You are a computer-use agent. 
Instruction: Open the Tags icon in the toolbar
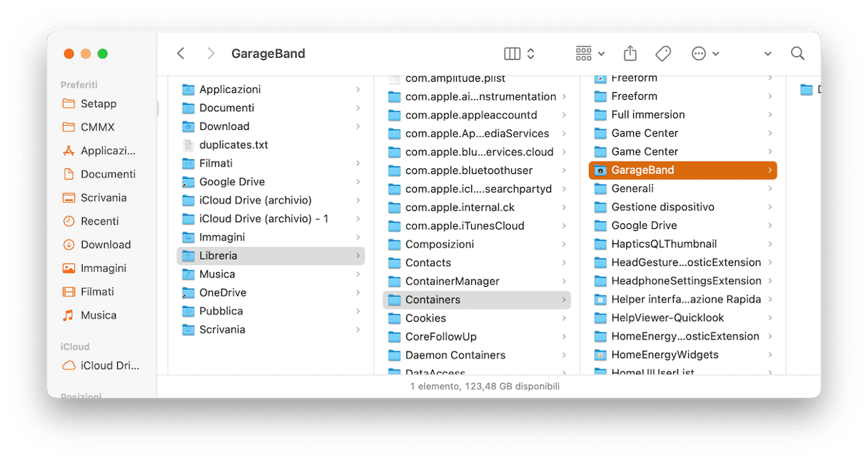click(x=663, y=53)
